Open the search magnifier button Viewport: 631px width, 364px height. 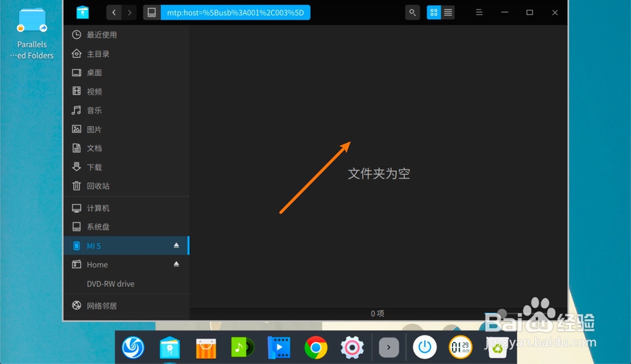click(x=413, y=13)
